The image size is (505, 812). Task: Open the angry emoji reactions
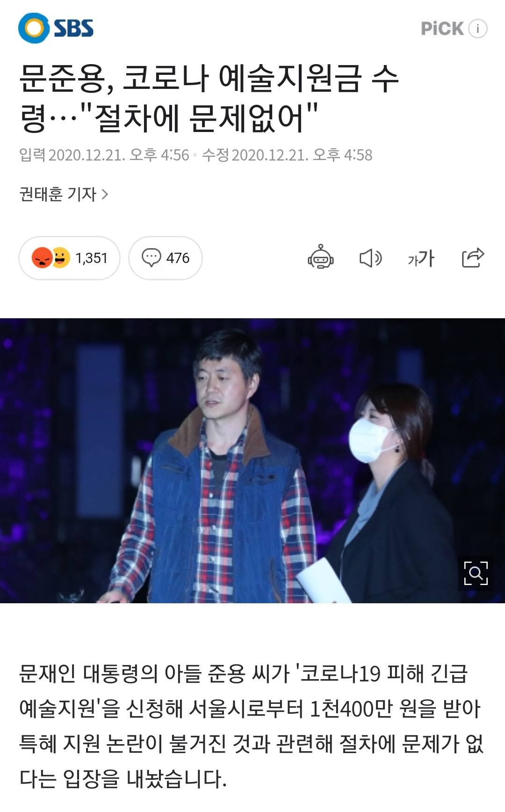click(x=42, y=258)
